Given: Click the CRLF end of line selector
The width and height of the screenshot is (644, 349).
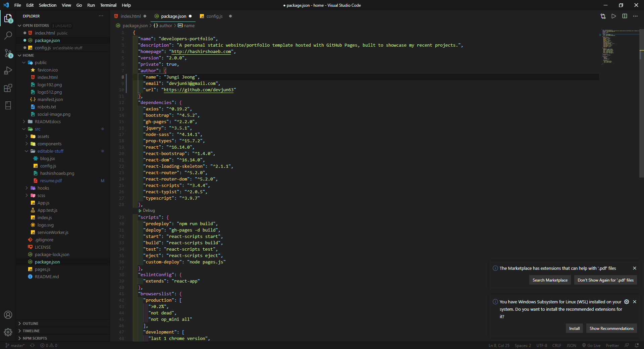Looking at the screenshot, I should 557,345.
